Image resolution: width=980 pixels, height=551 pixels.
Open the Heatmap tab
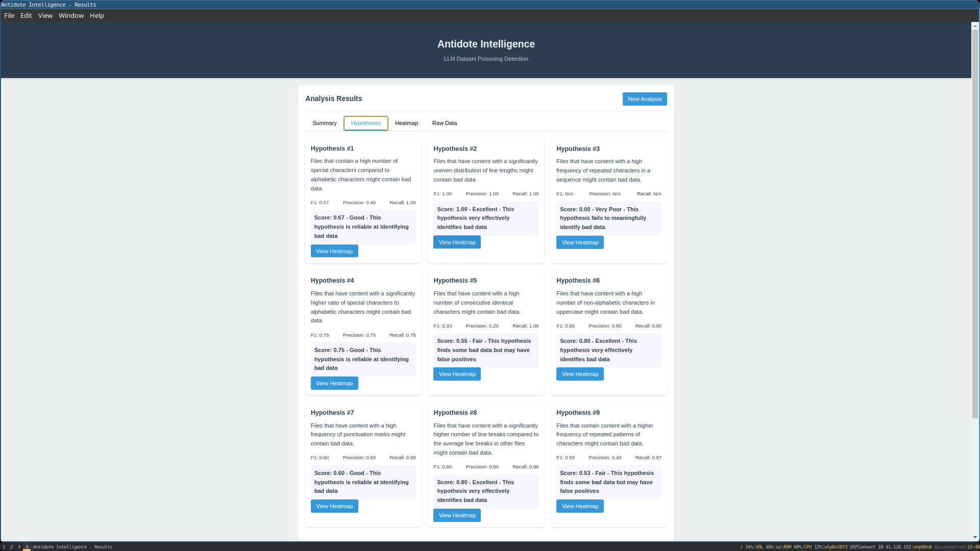tap(406, 123)
